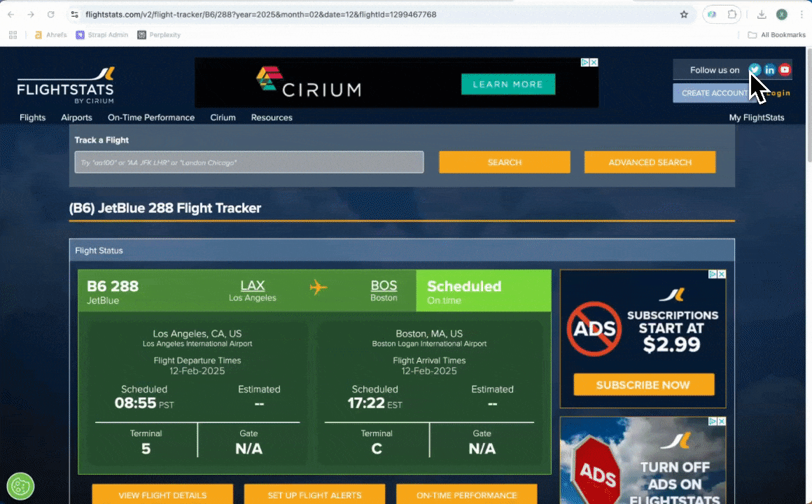
Task: Focus the Track a Flight search field
Action: click(x=249, y=162)
